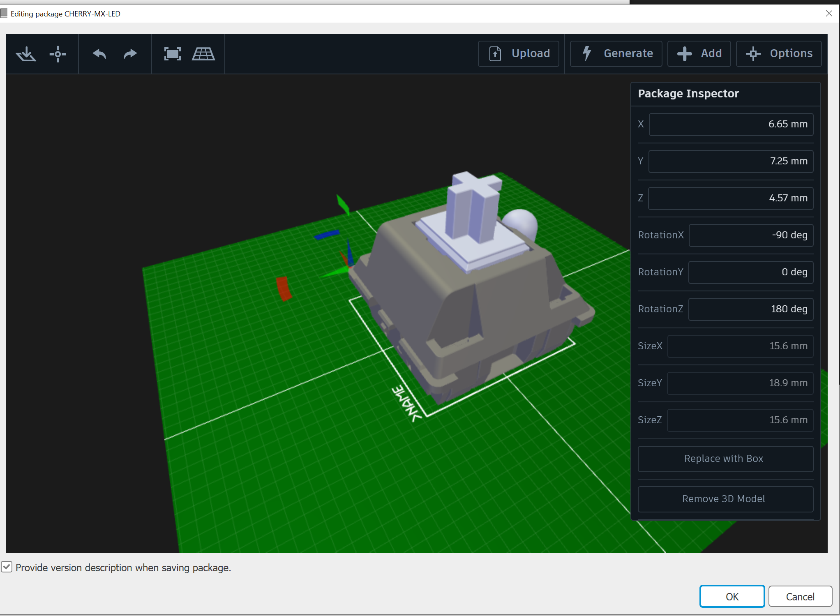The width and height of the screenshot is (840, 616).
Task: Click the Y position field
Action: pos(731,161)
